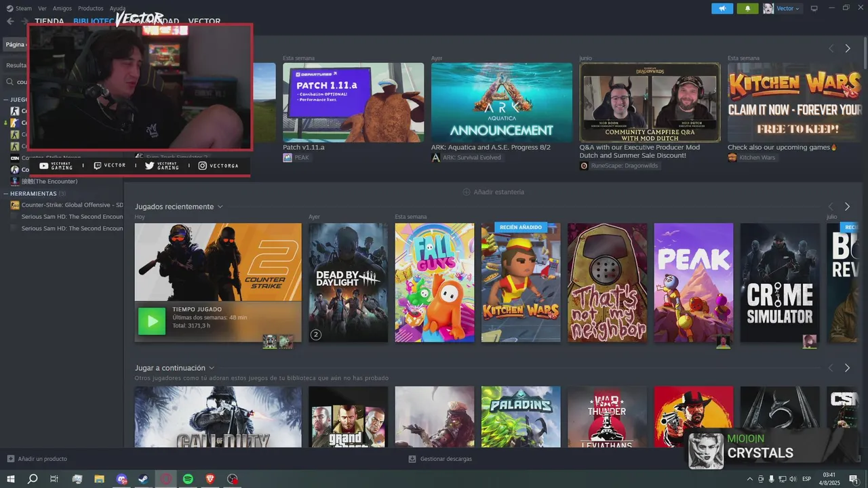The width and height of the screenshot is (868, 488).
Task: Open the Windows Start menu
Action: tap(11, 479)
